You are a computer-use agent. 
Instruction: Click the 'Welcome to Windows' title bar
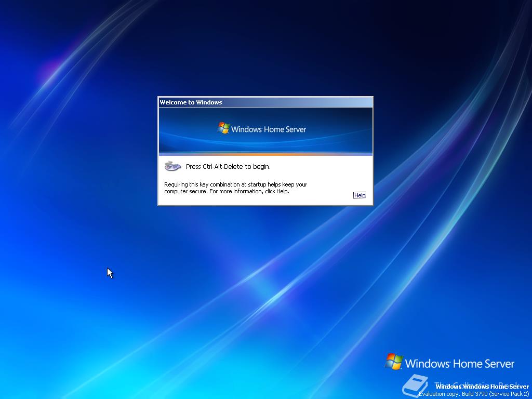tap(265, 102)
